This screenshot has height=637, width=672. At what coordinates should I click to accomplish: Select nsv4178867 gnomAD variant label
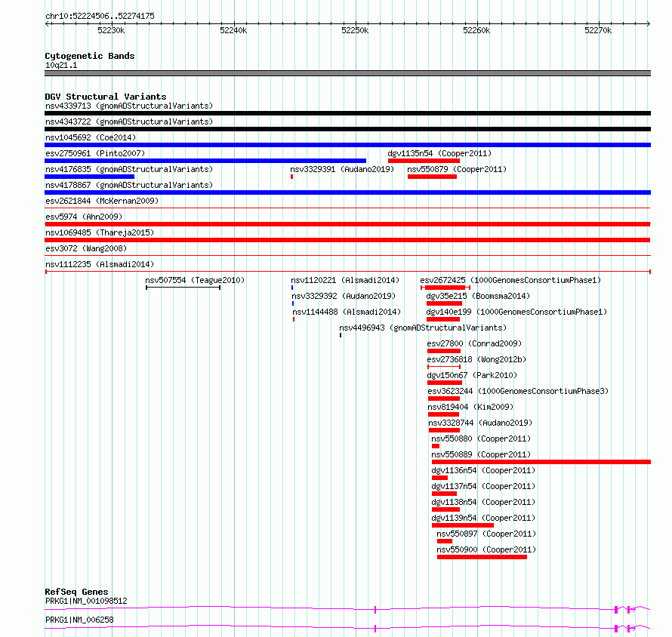click(x=129, y=185)
